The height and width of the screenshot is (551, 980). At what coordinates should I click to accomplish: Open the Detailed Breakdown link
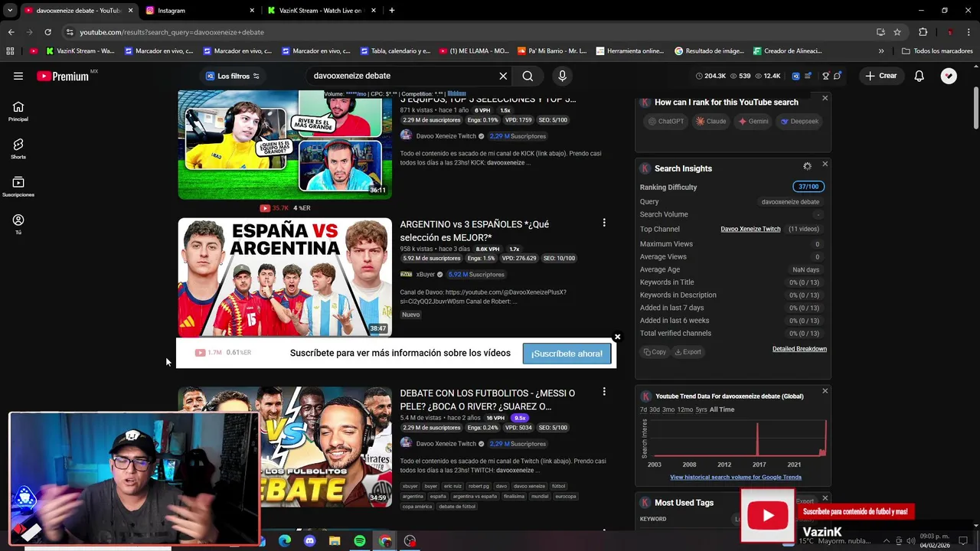point(799,349)
